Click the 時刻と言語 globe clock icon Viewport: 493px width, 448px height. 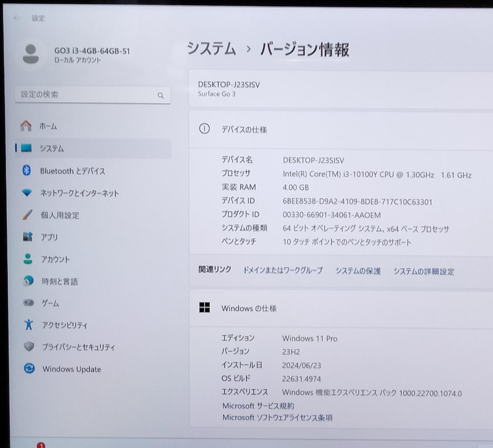pos(28,281)
